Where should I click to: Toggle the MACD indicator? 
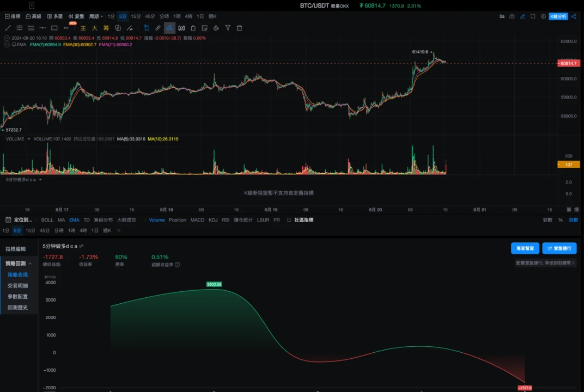point(197,220)
